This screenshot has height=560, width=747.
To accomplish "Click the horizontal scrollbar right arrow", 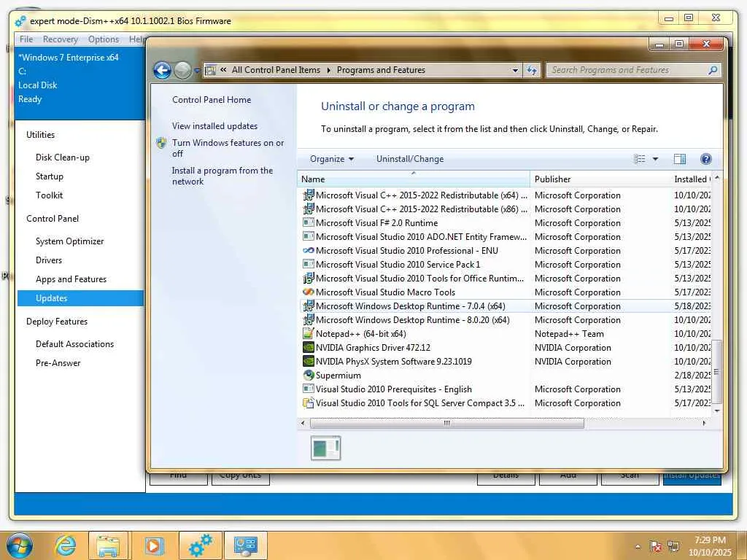I will [x=704, y=423].
